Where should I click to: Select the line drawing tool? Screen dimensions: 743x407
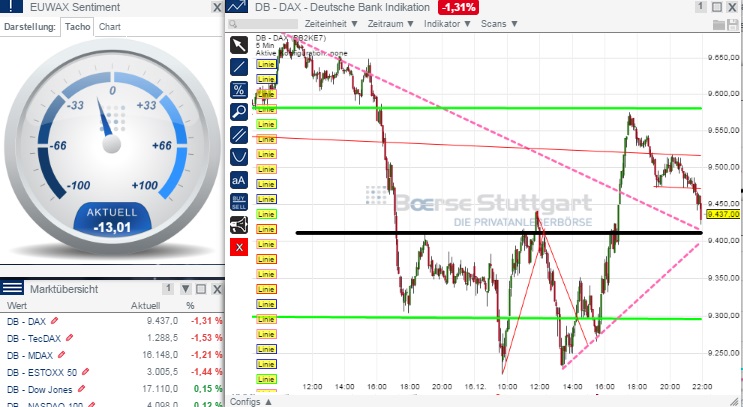click(239, 67)
